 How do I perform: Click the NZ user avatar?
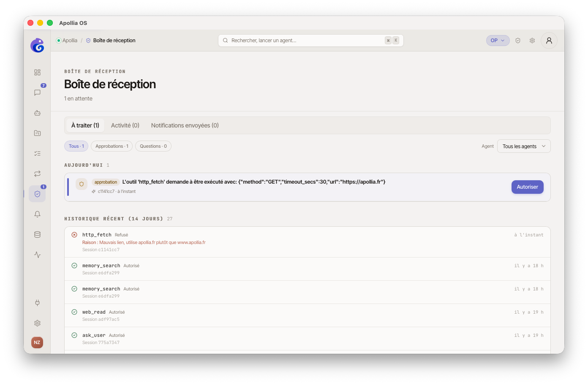coord(37,342)
